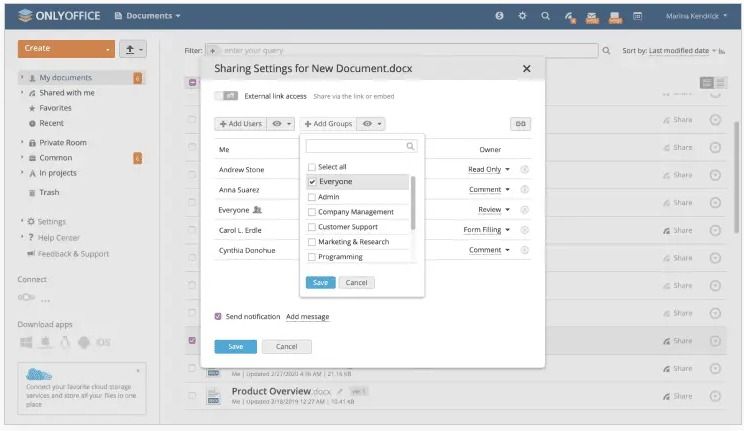Open Shared with me folder

coord(66,93)
